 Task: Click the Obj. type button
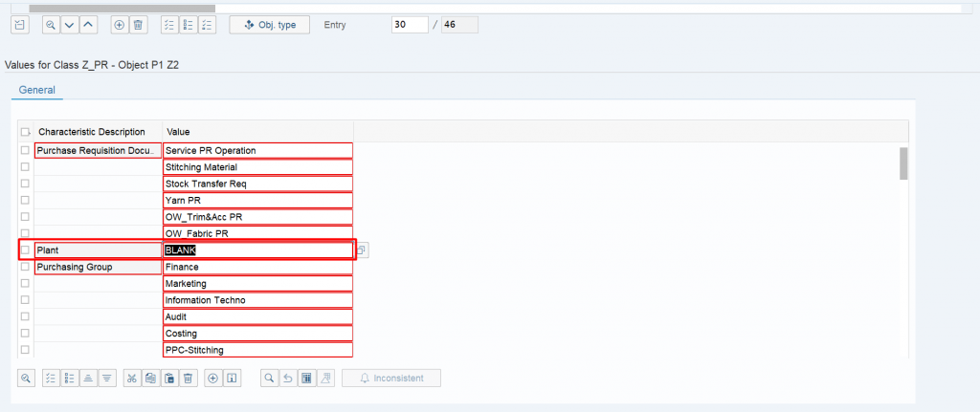269,25
